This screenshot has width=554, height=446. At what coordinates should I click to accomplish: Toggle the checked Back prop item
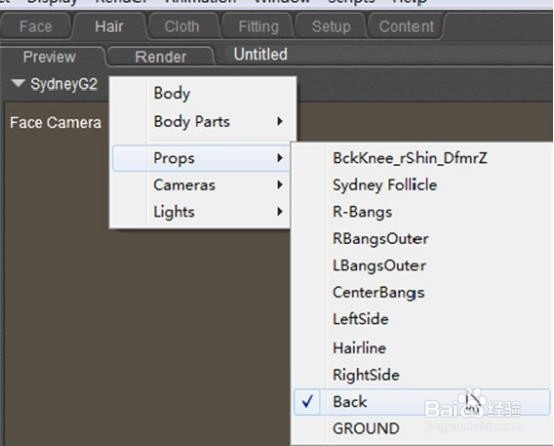tap(422, 402)
